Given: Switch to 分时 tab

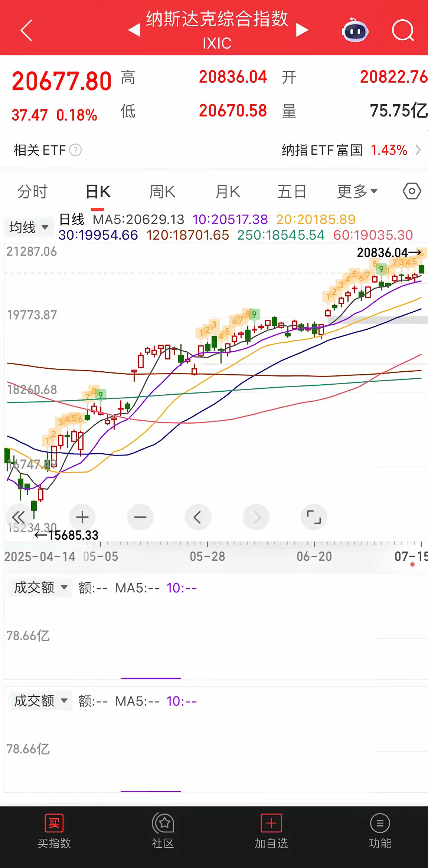Looking at the screenshot, I should (33, 192).
